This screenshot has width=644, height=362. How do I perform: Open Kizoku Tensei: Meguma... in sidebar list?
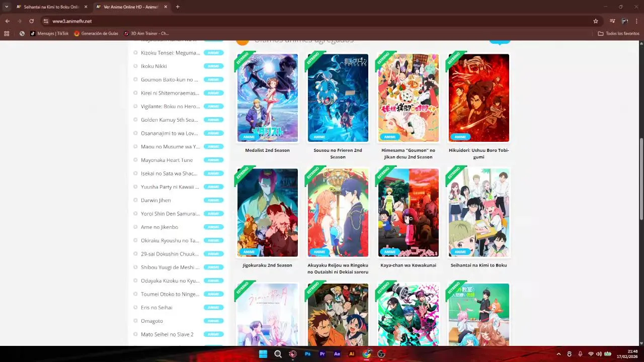[171, 53]
